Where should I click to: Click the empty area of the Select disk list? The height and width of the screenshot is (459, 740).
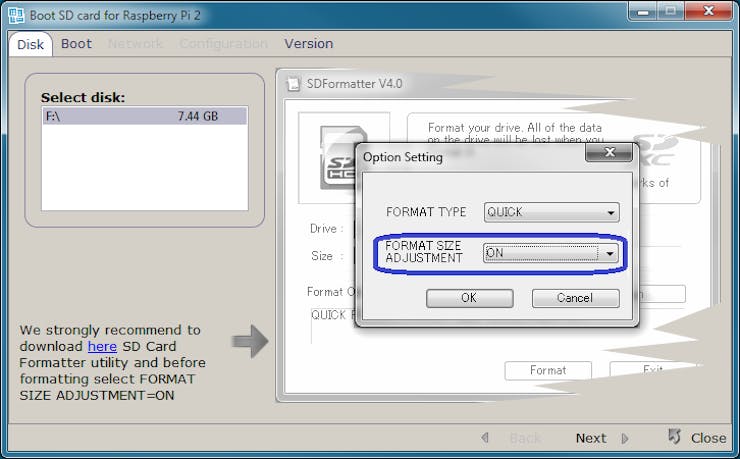coord(145,167)
